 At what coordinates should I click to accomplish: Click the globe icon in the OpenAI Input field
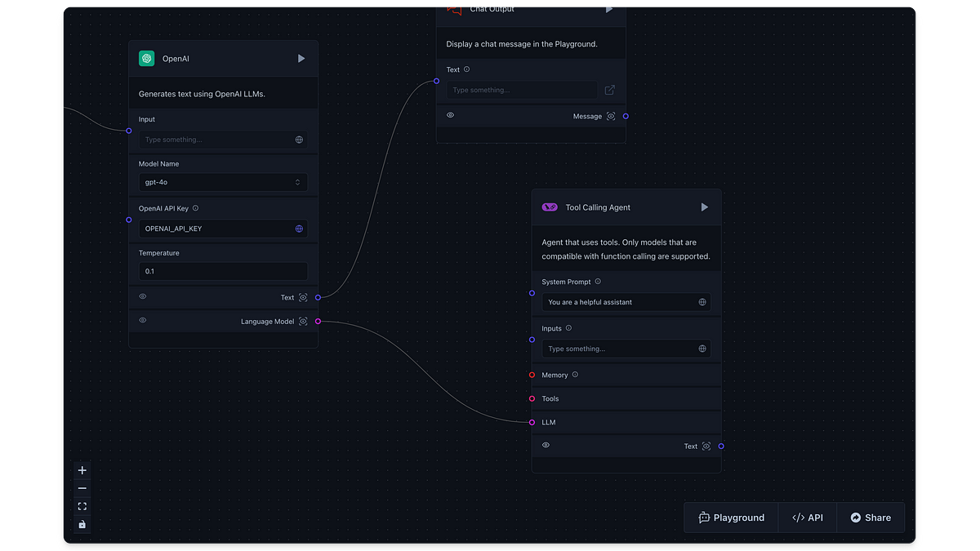[299, 140]
